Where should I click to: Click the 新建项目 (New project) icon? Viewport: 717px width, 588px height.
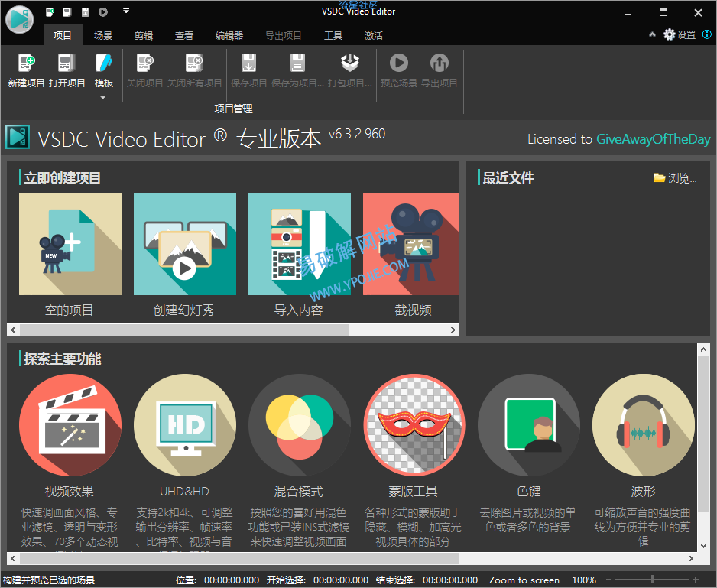point(26,63)
